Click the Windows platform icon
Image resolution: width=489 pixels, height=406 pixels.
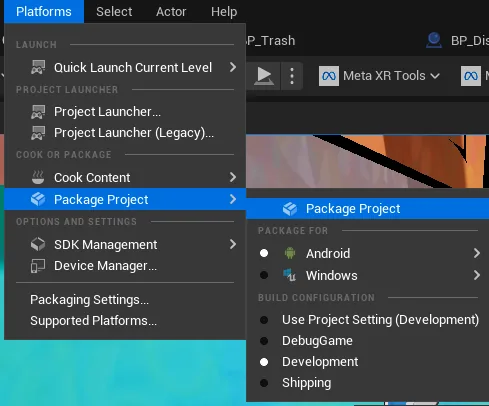[x=289, y=275]
